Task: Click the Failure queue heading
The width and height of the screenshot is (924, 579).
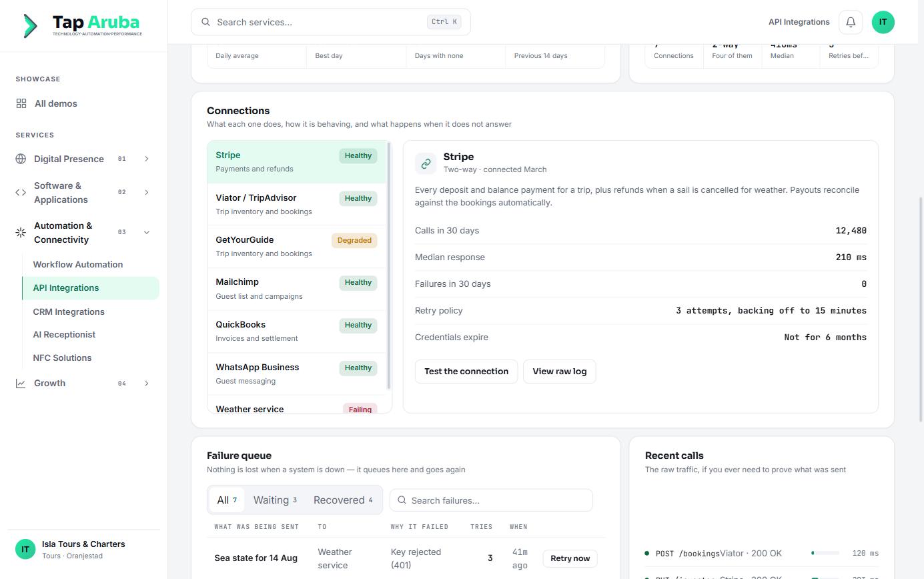Action: click(x=239, y=456)
